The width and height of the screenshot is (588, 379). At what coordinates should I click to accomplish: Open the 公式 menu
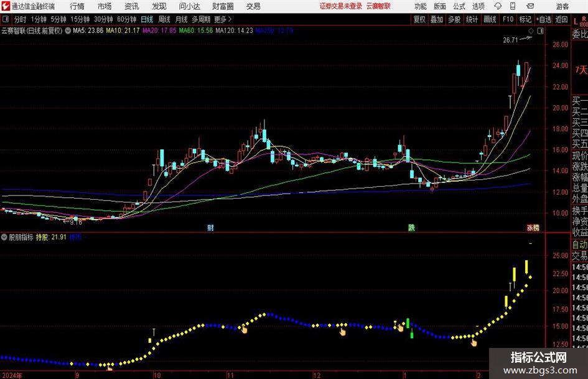pyautogui.click(x=459, y=6)
